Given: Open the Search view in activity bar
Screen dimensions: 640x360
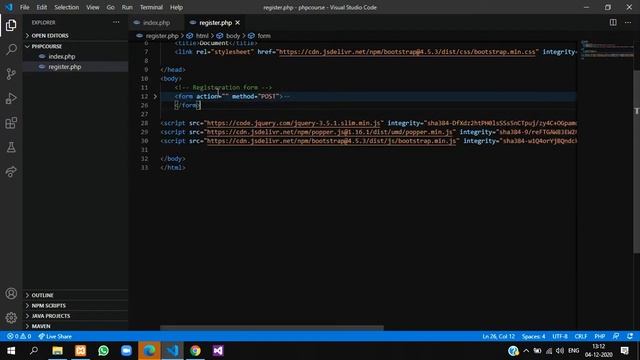Looking at the screenshot, I should [11, 49].
